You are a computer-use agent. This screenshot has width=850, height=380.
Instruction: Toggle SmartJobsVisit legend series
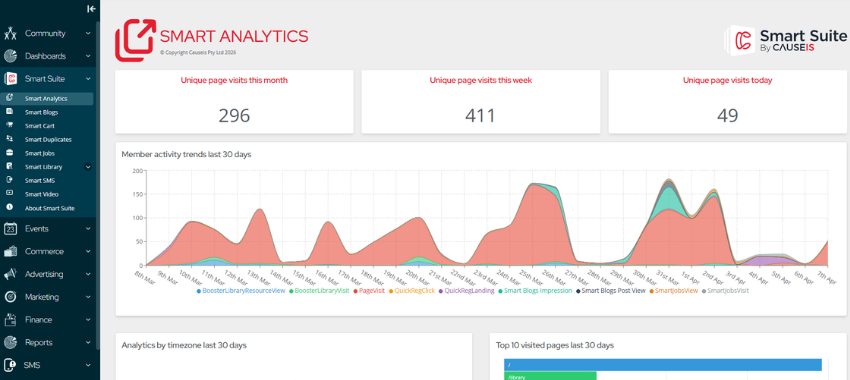click(x=724, y=291)
